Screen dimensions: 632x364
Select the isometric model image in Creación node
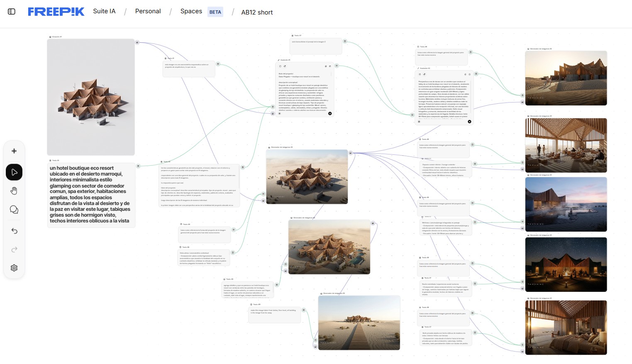(91, 97)
